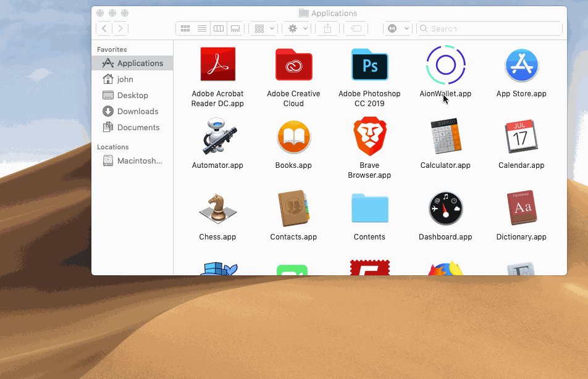The image size is (588, 379).
Task: Select the App Store app icon
Action: (x=522, y=65)
